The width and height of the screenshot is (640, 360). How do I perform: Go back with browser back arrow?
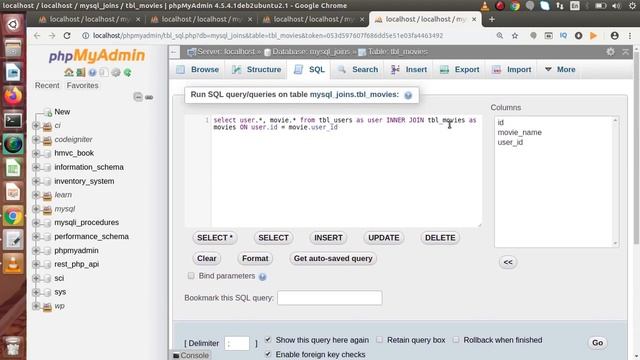tap(37, 36)
